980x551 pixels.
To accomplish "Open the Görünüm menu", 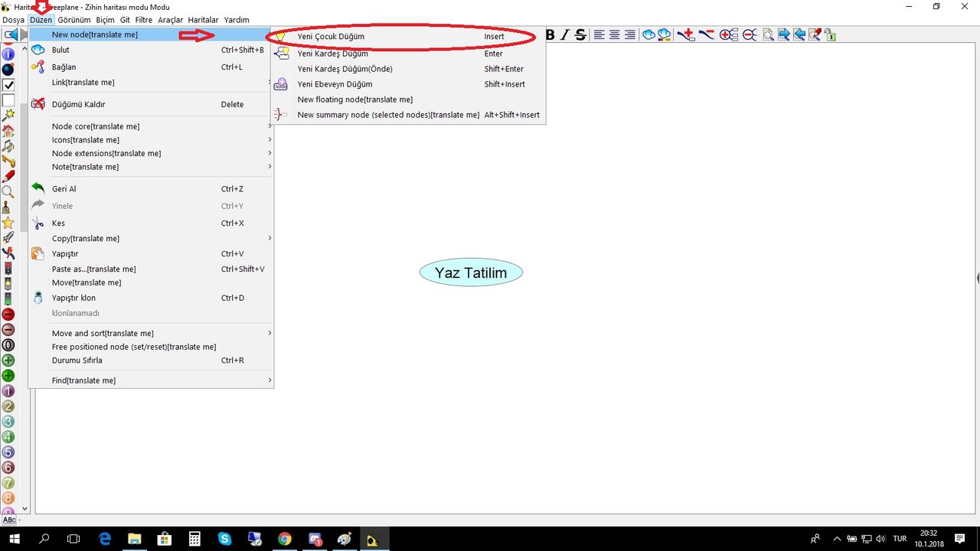I will click(x=74, y=20).
